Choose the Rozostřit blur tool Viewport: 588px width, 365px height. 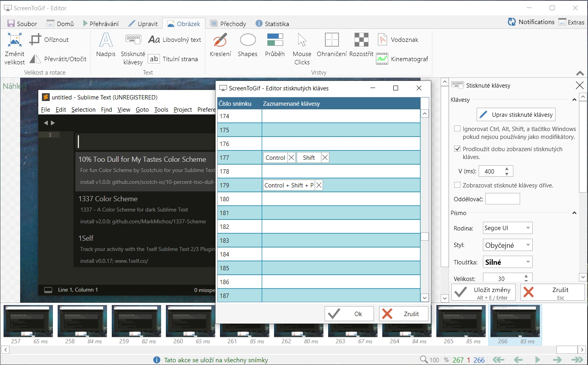tap(361, 45)
